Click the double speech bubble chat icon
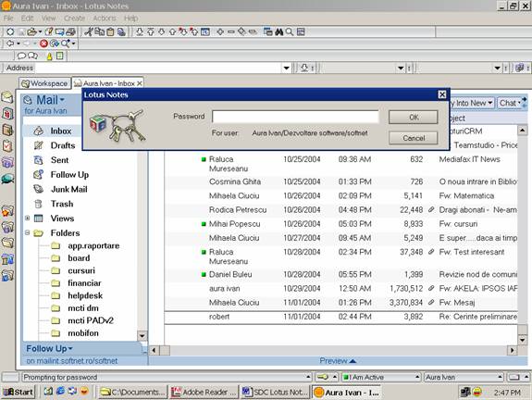The height and width of the screenshot is (400, 532). [x=33, y=56]
